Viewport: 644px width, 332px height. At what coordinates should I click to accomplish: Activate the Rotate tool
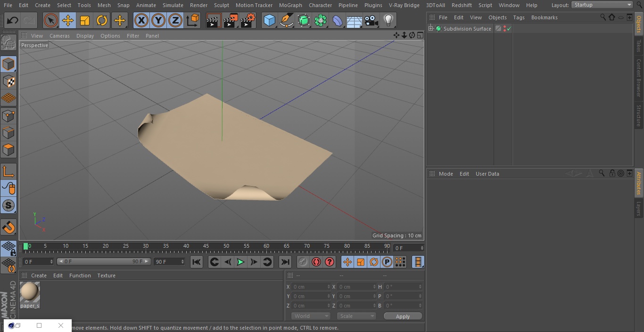pos(102,21)
